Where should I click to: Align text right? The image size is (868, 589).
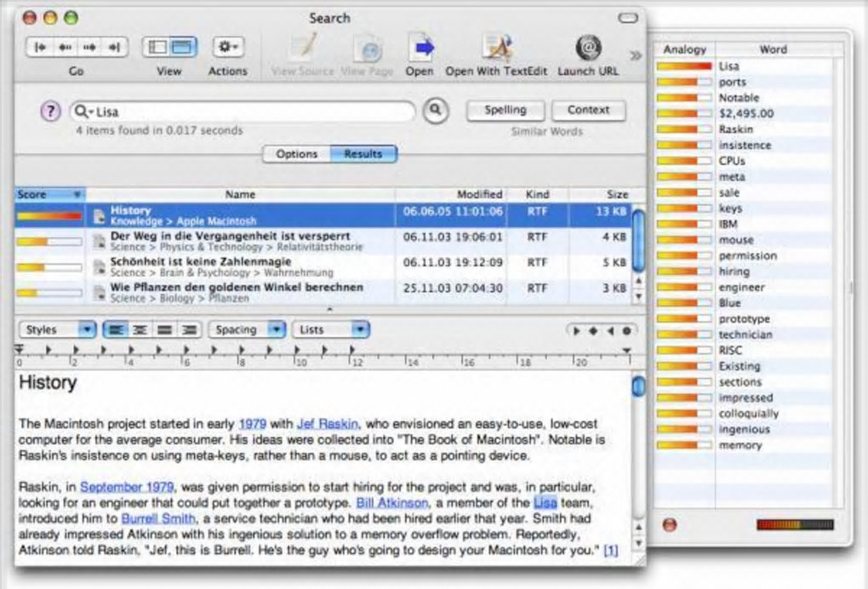[189, 330]
